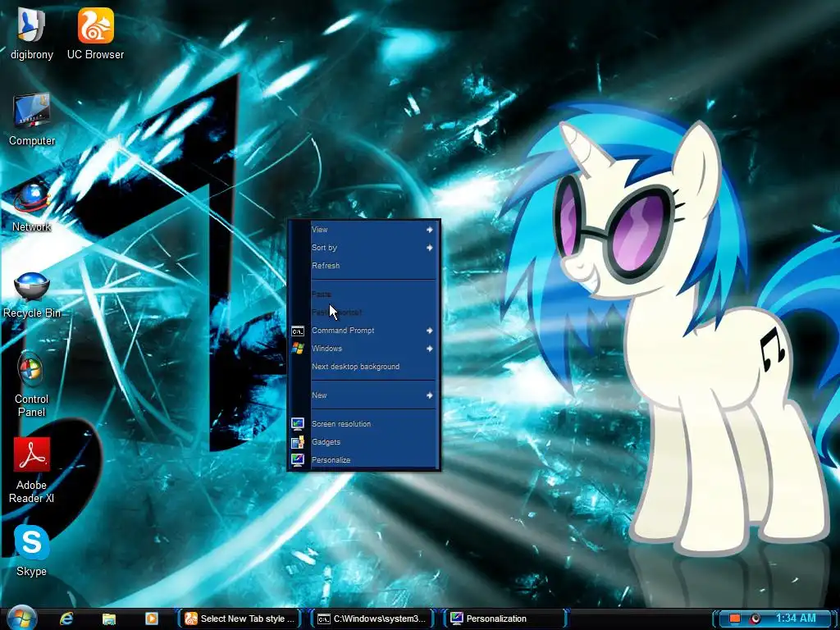840x630 pixels.
Task: Switch to Personalization taskbar window
Action: click(x=504, y=619)
